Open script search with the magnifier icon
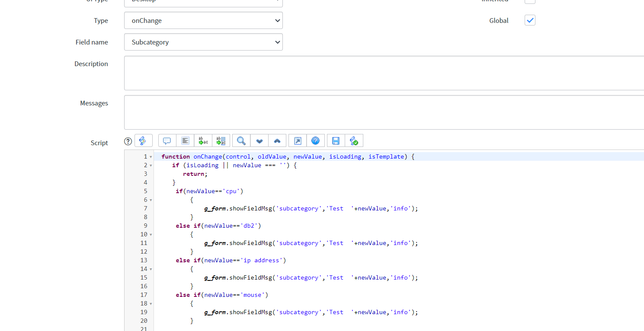644x331 pixels. (241, 141)
